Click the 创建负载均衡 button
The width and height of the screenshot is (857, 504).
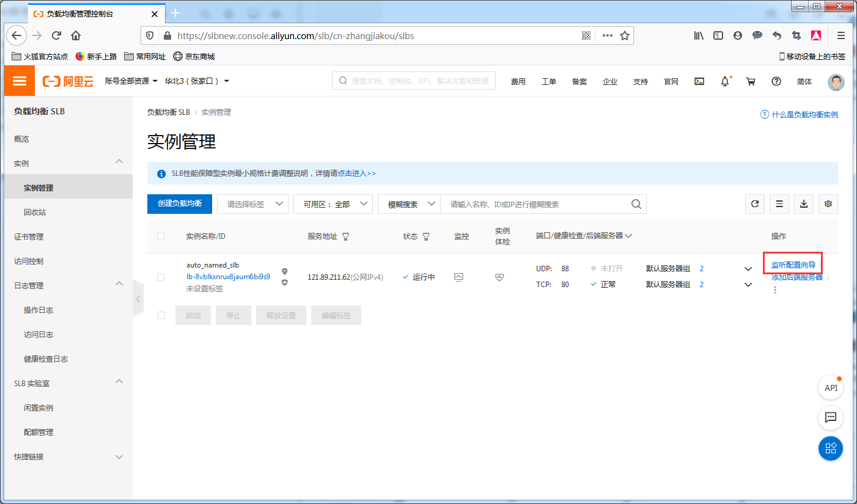pos(180,203)
